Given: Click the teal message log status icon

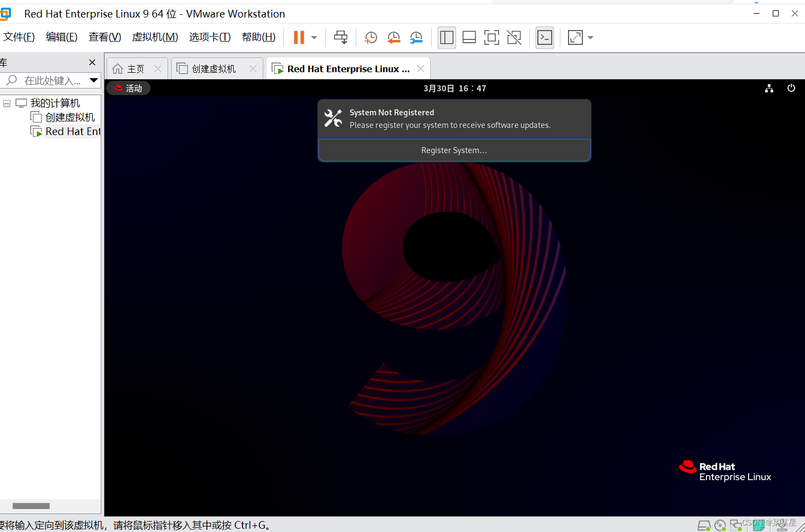Looking at the screenshot, I should pos(759,526).
